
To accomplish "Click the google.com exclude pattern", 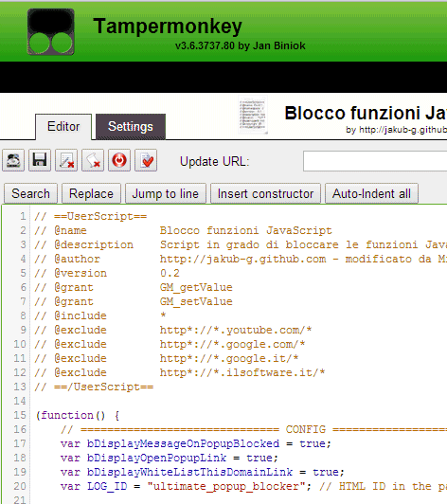I will click(232, 344).
